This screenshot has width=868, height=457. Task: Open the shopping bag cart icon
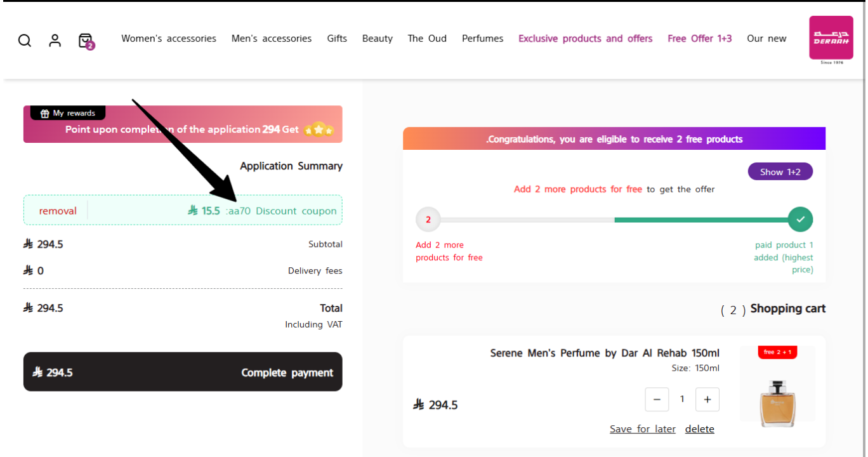click(86, 41)
